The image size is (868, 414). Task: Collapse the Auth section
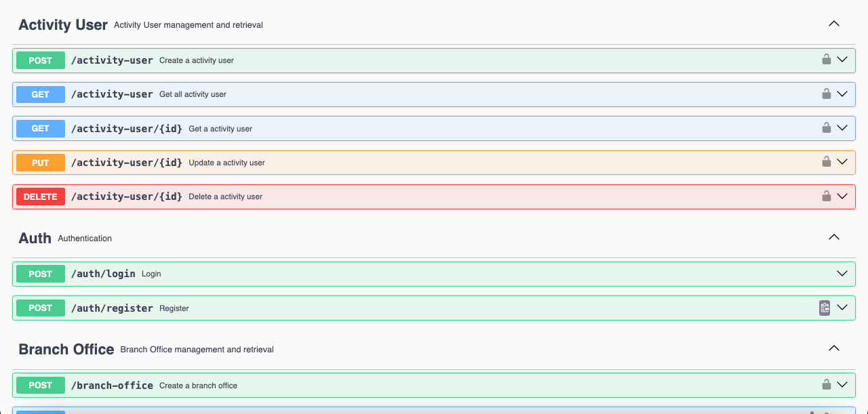(x=834, y=237)
